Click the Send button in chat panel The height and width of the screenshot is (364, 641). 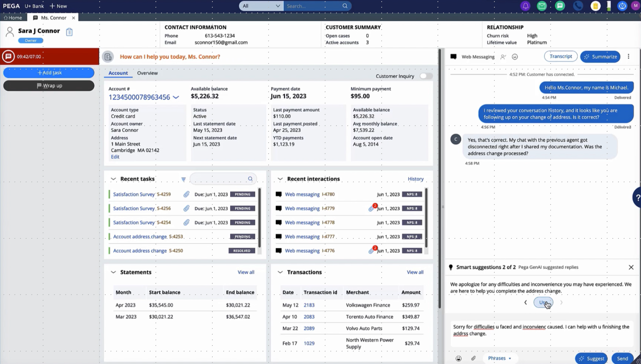(x=622, y=358)
